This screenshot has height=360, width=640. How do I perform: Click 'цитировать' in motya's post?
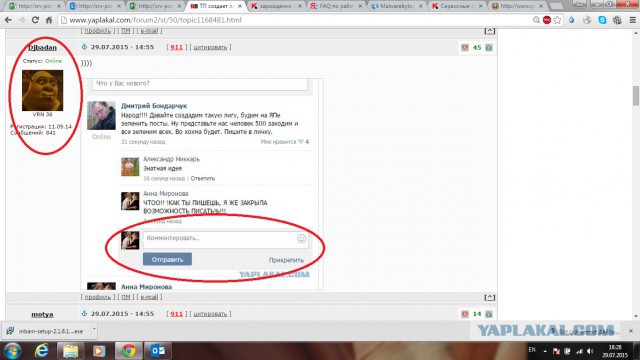pos(210,314)
